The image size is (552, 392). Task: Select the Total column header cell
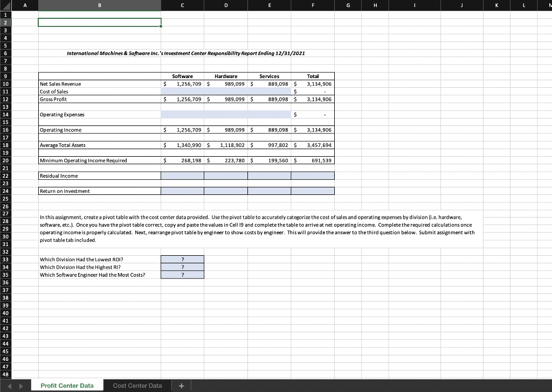coord(313,76)
